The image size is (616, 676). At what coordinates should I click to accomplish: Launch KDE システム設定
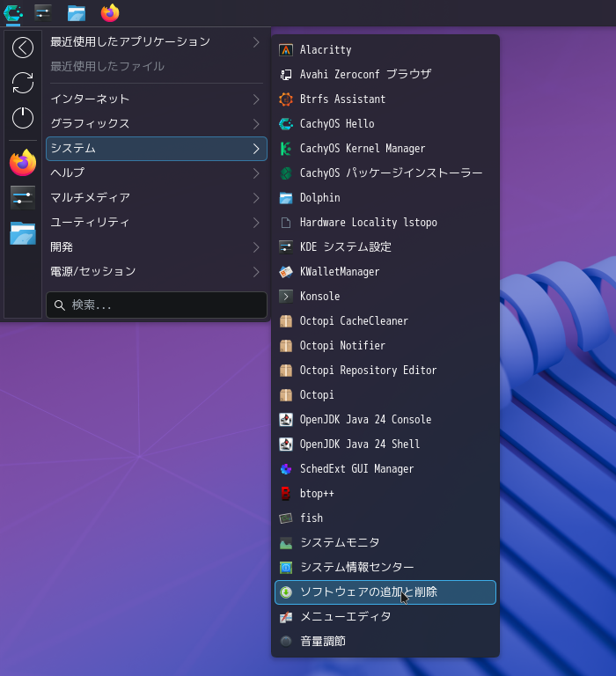(x=385, y=247)
